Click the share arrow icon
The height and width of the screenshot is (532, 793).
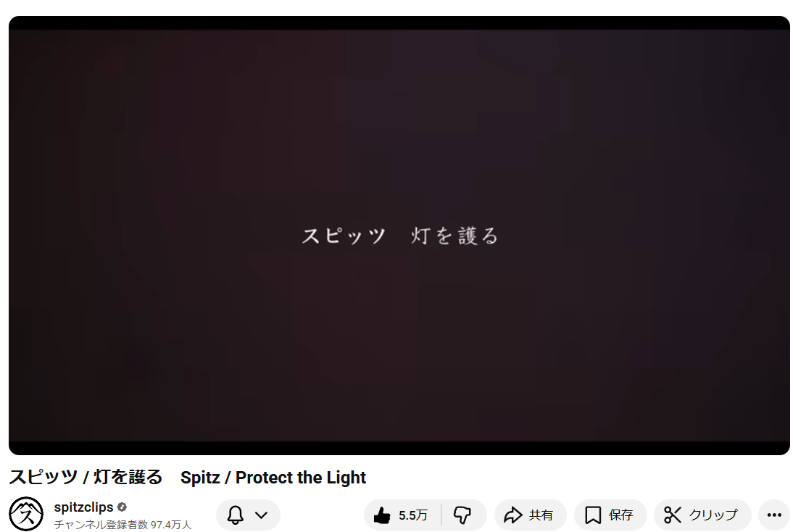pos(512,515)
